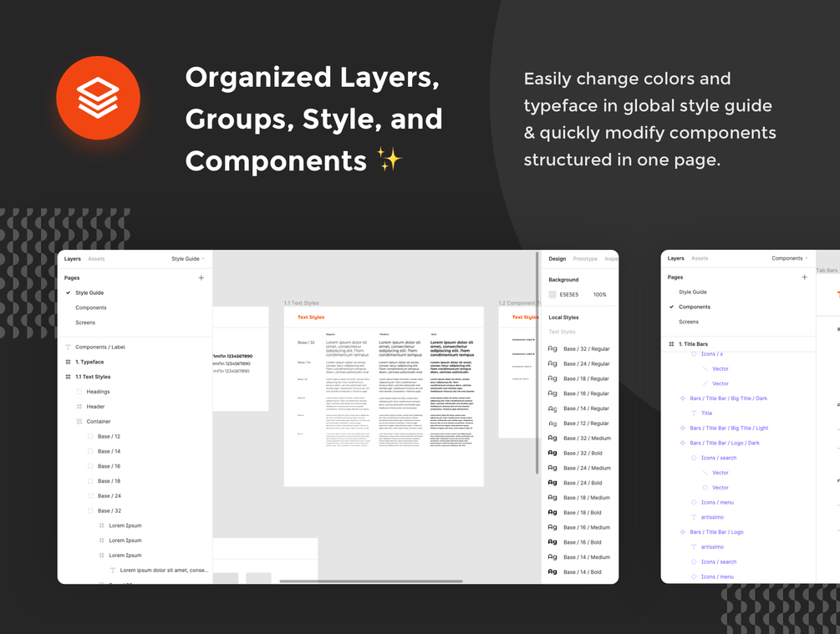Click the 100% background opacity field
Viewport: 840px width, 634px height.
(x=599, y=295)
